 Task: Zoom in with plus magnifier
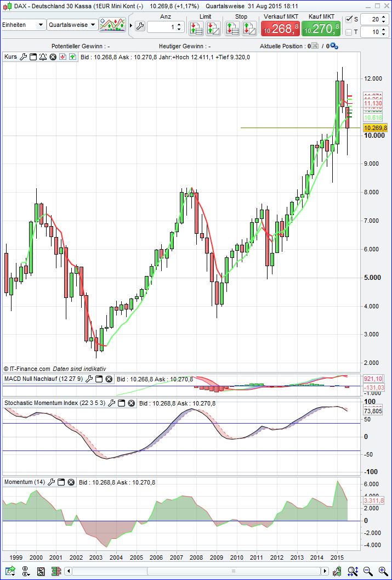pyautogui.click(x=383, y=571)
